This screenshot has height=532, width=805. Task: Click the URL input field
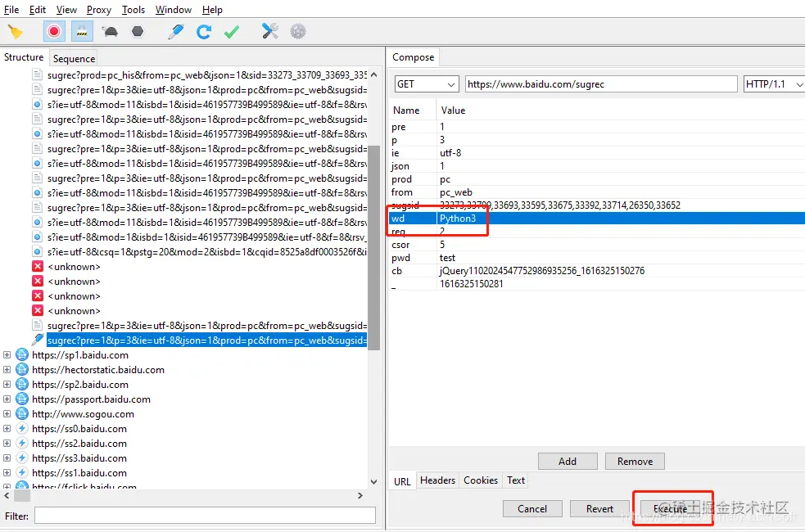(601, 84)
